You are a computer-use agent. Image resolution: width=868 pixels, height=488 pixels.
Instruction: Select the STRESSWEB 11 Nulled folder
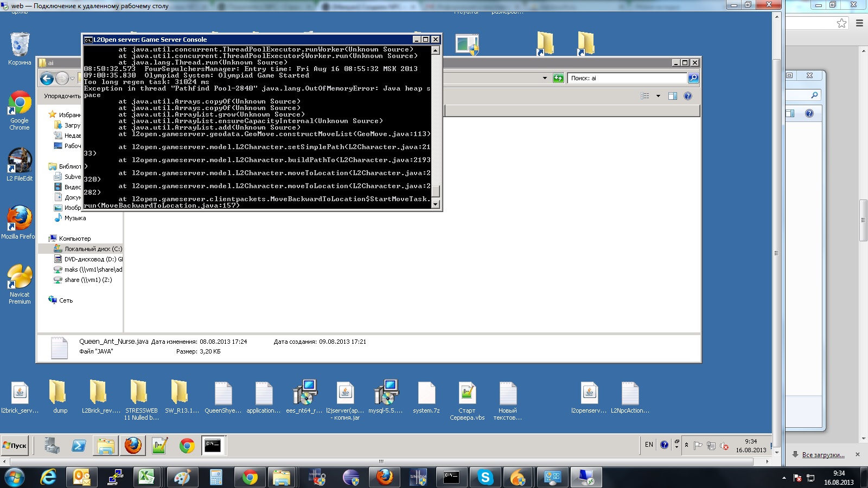pyautogui.click(x=142, y=400)
